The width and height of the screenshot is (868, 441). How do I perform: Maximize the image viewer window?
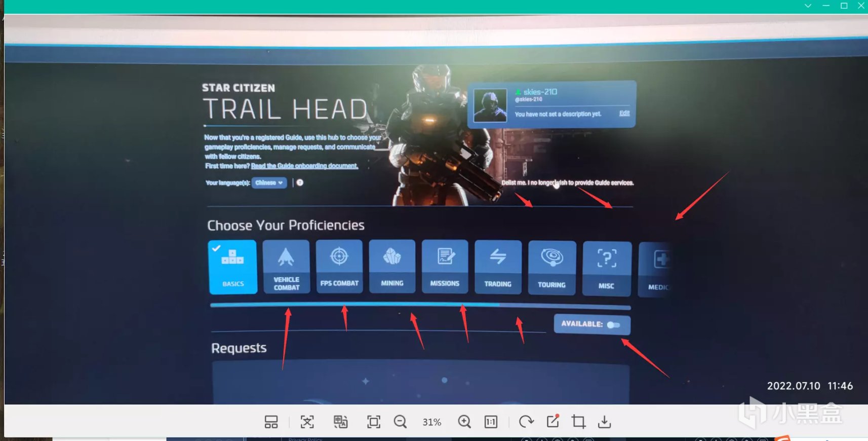pos(844,6)
